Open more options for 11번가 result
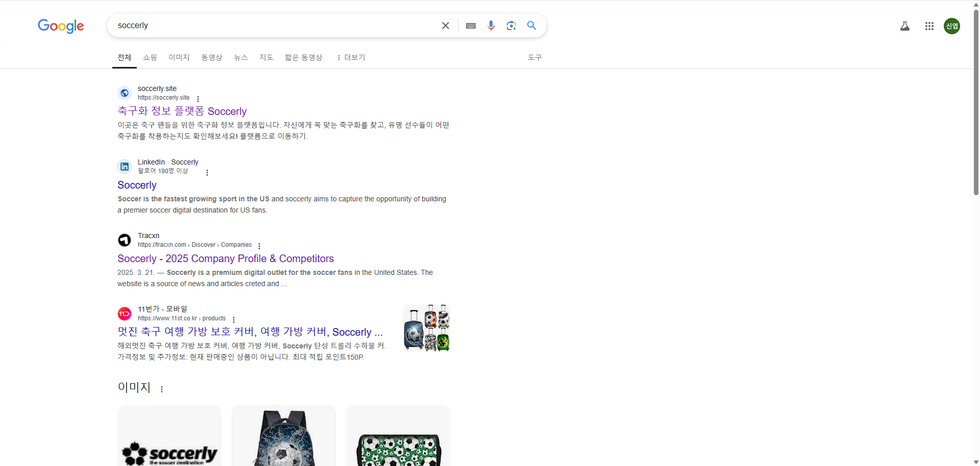The image size is (980, 466). [x=234, y=319]
